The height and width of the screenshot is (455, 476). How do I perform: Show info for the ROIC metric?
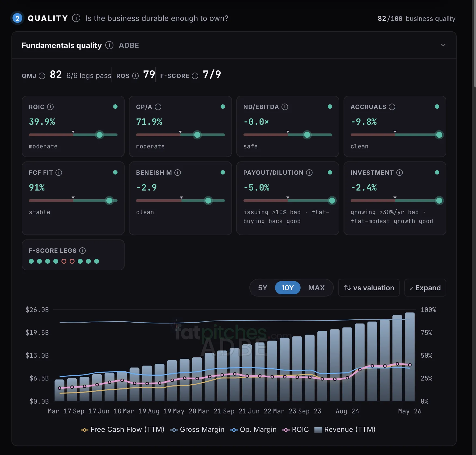(x=50, y=107)
